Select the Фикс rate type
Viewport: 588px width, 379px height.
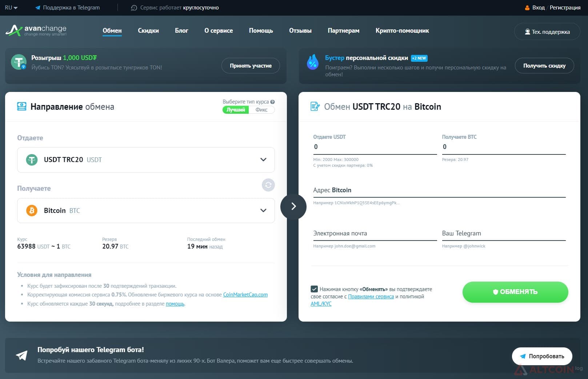[x=261, y=110]
